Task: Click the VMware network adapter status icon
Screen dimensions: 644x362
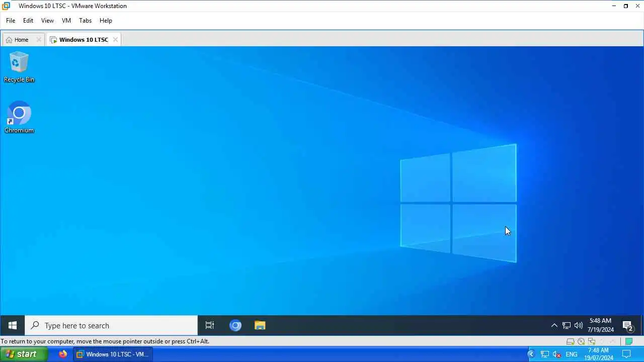Action: click(x=592, y=341)
